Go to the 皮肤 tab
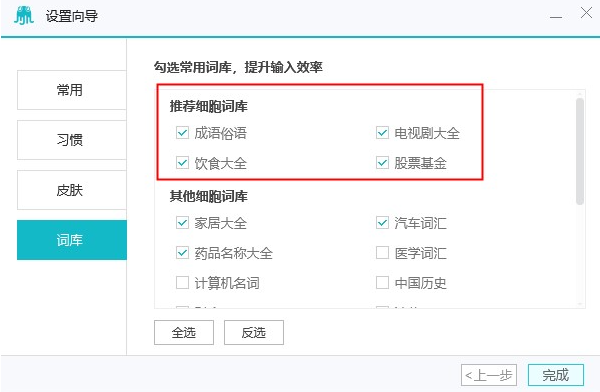 (x=72, y=190)
